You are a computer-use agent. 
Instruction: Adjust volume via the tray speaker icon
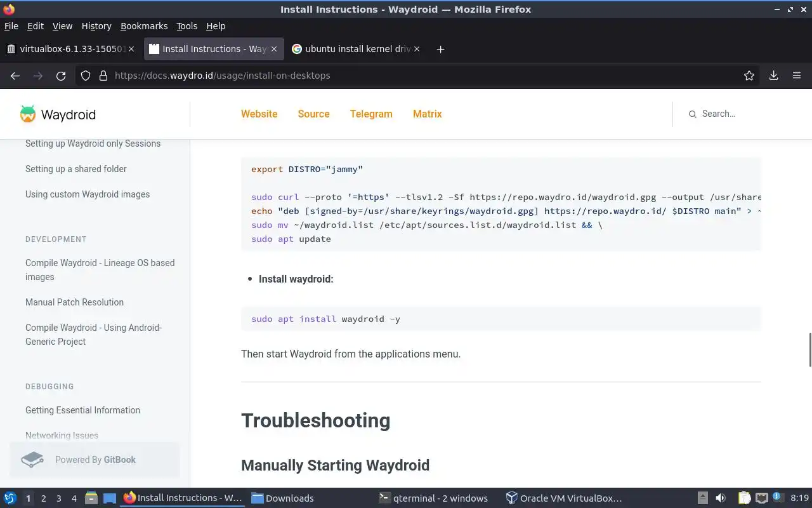pos(721,498)
